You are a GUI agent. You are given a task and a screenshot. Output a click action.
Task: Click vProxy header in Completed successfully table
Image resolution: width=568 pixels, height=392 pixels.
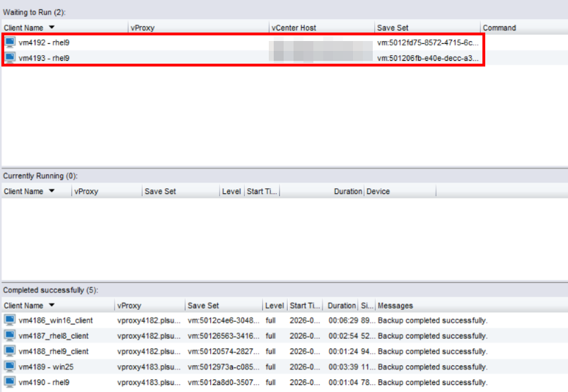129,306
